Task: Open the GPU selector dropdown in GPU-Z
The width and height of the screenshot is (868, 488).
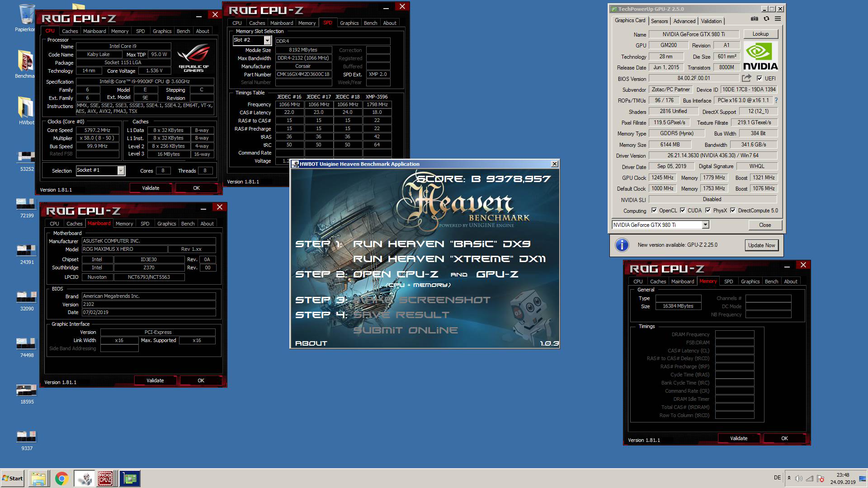Action: click(705, 225)
